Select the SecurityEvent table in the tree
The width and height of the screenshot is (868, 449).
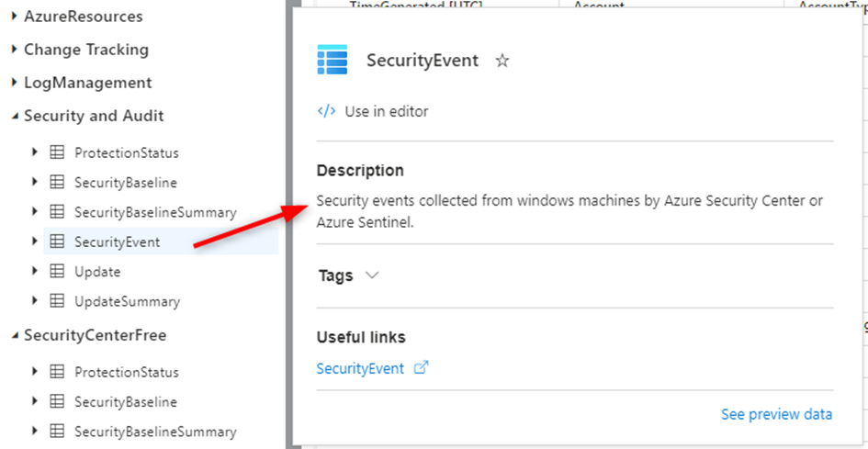(x=117, y=242)
